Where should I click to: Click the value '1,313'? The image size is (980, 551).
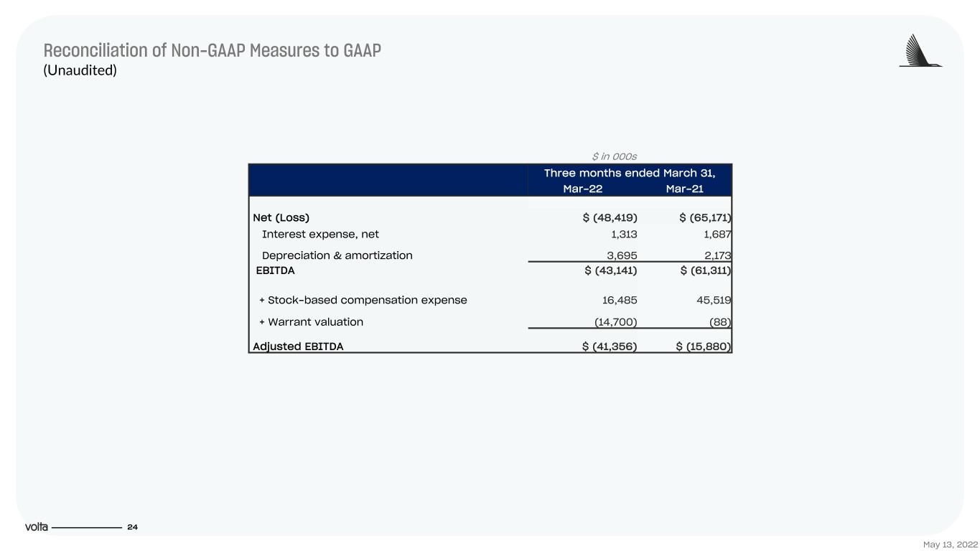point(622,235)
